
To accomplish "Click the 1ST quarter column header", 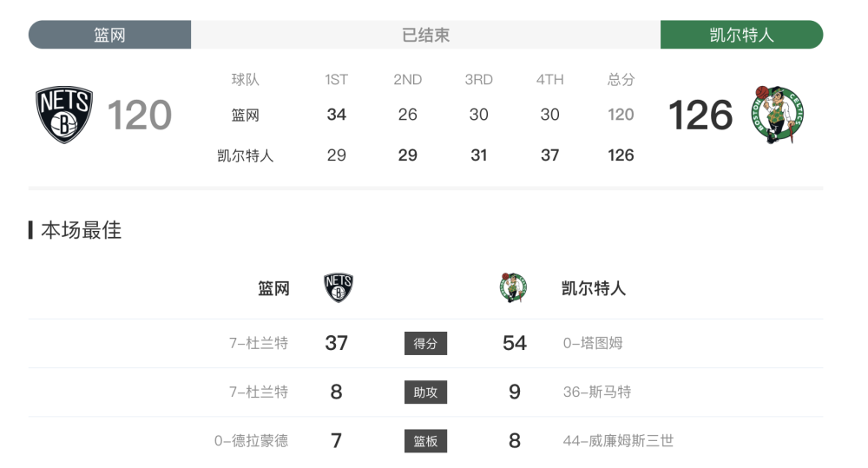I will click(x=337, y=79).
